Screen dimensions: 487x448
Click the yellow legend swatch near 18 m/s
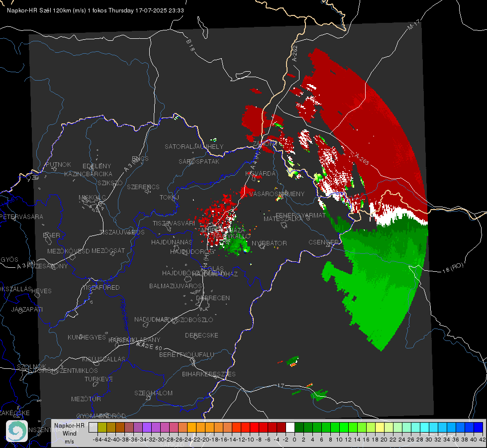tap(380, 427)
